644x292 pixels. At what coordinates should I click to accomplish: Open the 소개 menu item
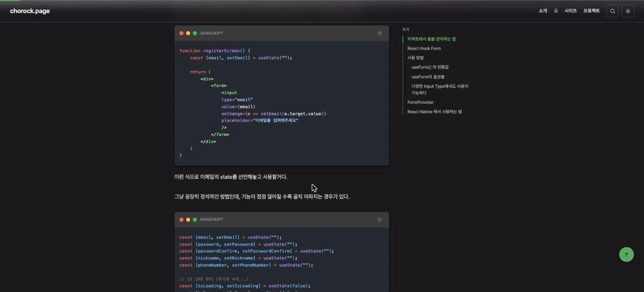(x=543, y=11)
